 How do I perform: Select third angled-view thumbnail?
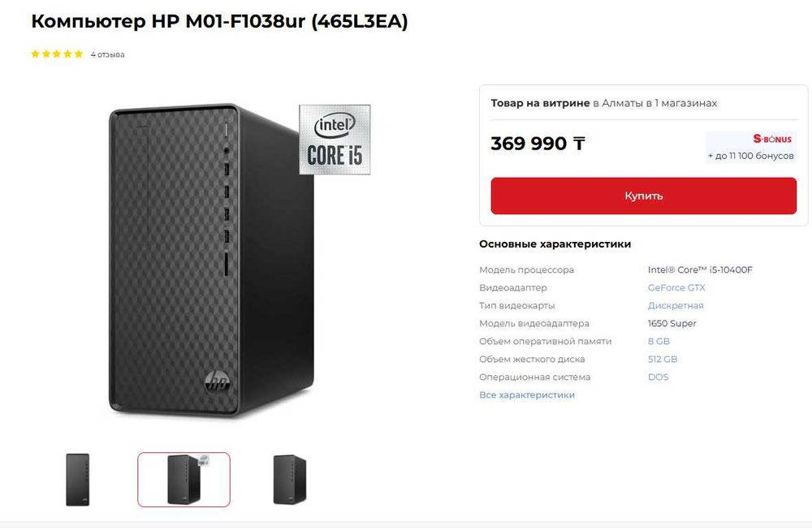[289, 480]
